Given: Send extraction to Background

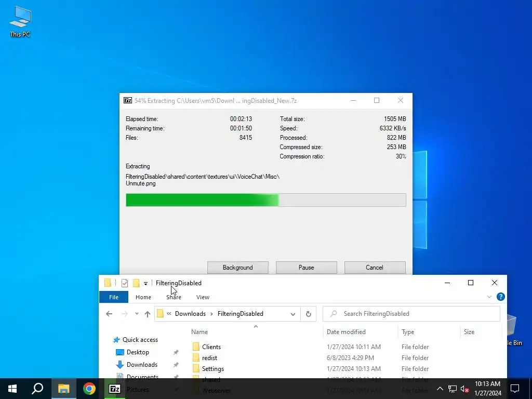Looking at the screenshot, I should [x=237, y=268].
